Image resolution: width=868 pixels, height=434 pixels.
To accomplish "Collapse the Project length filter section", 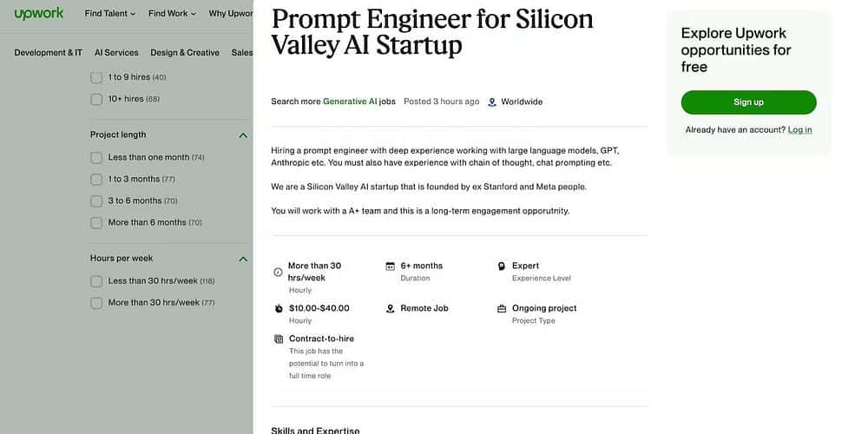I will (x=243, y=135).
